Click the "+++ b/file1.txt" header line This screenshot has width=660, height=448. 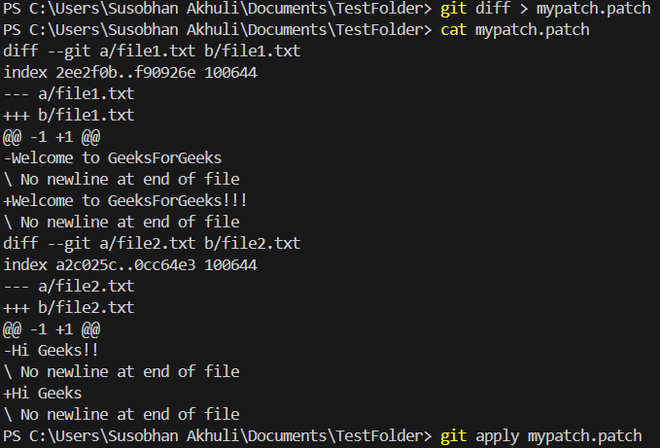click(68, 115)
